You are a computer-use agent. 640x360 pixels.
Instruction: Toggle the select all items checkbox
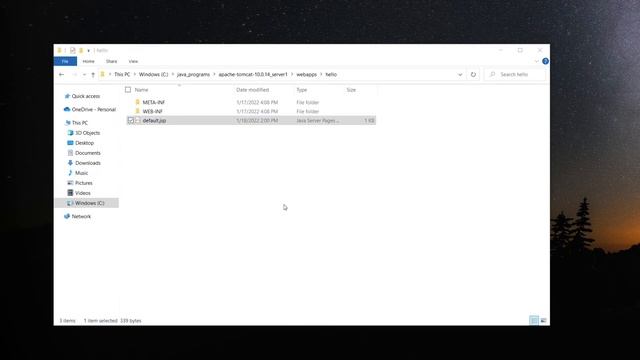point(128,90)
